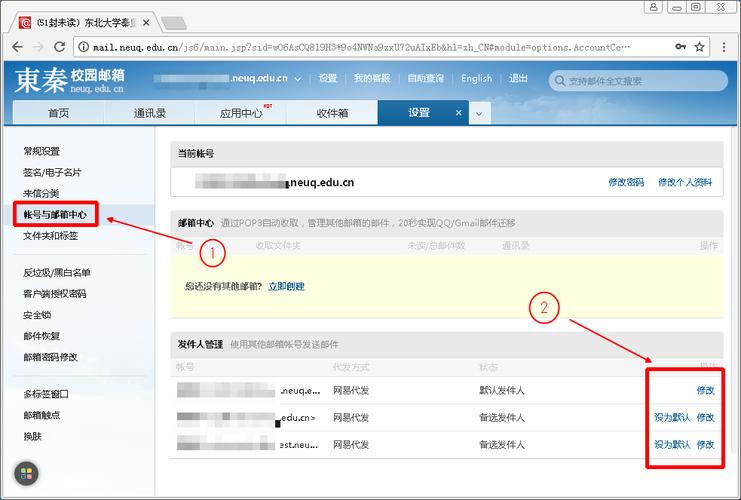Image resolution: width=741 pixels, height=500 pixels.
Task: Open 反垃圾/黑白名单 settings
Action: click(57, 273)
